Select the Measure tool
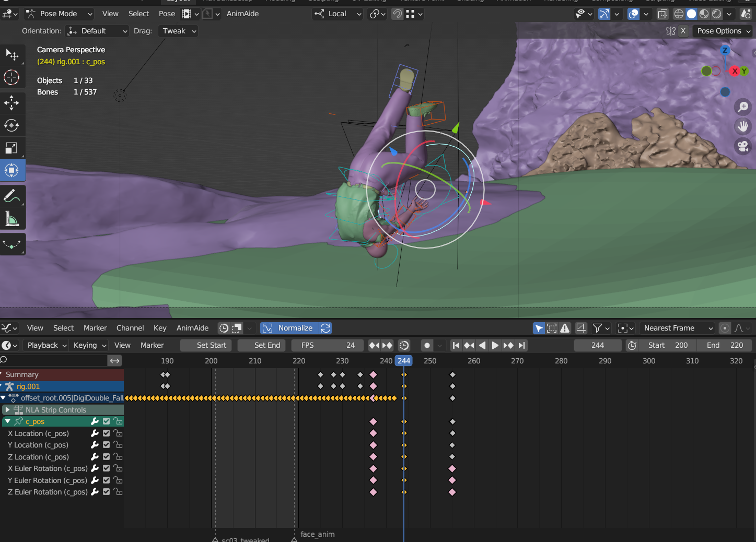The width and height of the screenshot is (756, 542). (x=11, y=219)
